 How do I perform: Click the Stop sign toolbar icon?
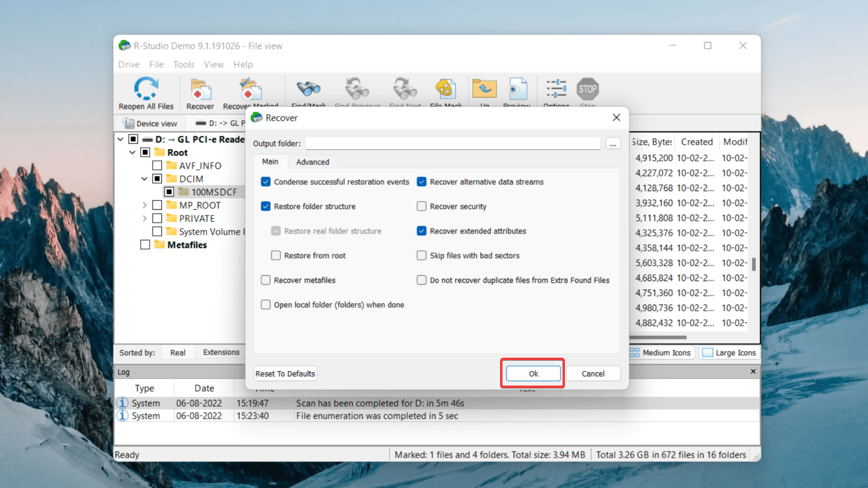[x=587, y=89]
